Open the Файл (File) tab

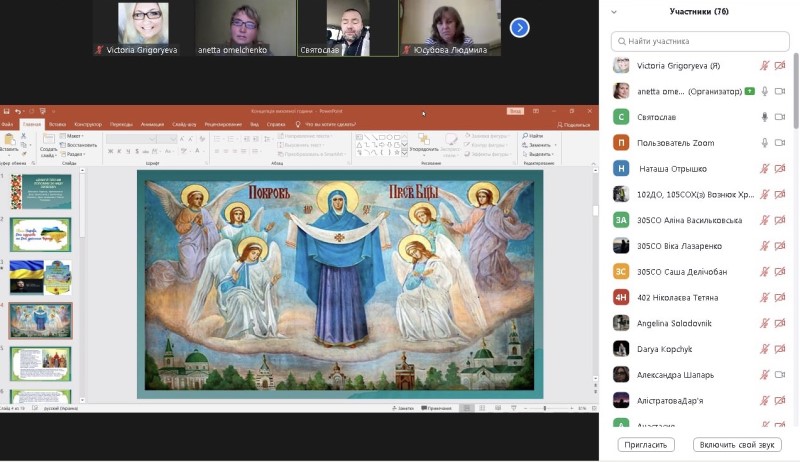[x=7, y=124]
